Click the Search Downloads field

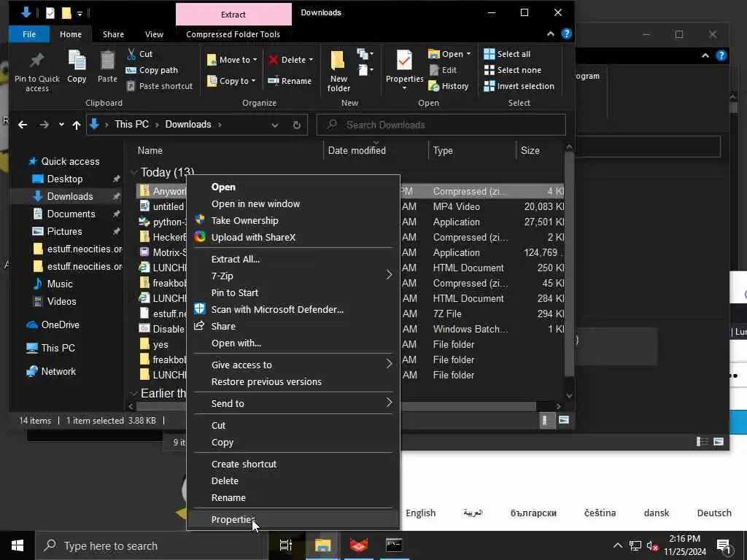[441, 125]
